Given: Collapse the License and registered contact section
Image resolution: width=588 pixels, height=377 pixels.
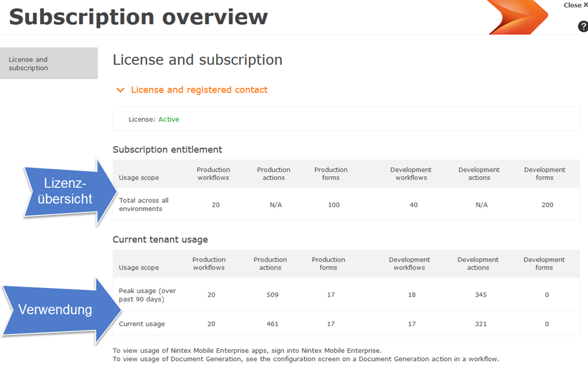Looking at the screenshot, I should (120, 90).
